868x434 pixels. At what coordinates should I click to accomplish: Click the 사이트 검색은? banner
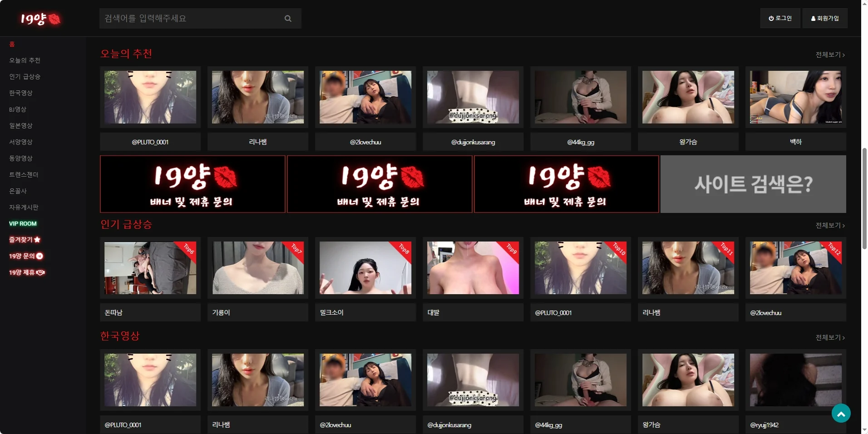tap(753, 184)
